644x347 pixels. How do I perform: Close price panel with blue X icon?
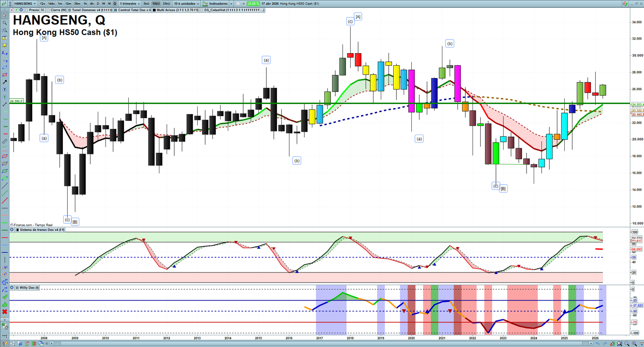21,10
